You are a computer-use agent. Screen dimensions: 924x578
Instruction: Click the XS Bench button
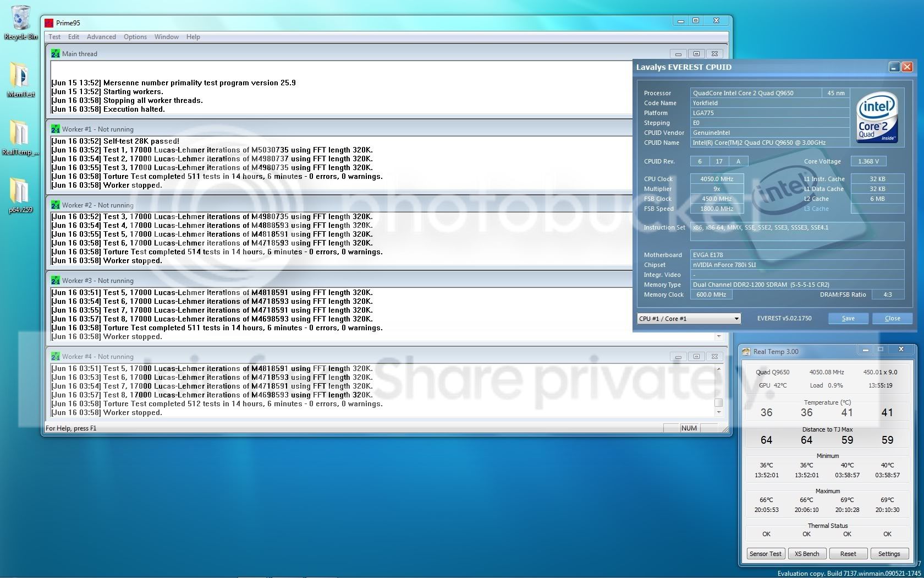[x=806, y=553]
